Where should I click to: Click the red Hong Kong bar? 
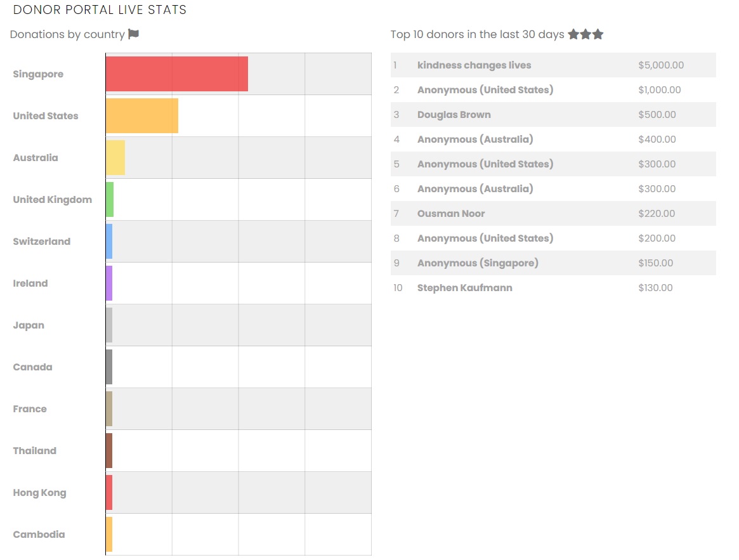point(109,493)
